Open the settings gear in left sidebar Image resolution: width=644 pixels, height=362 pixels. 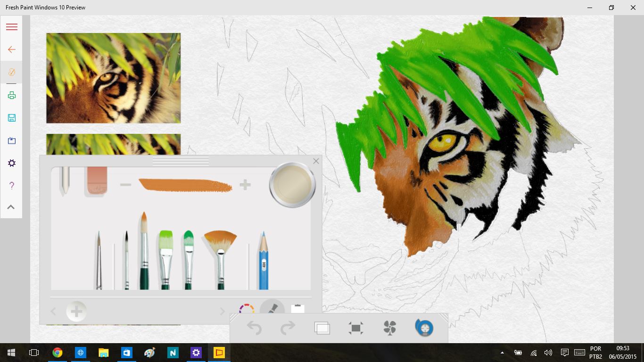12,163
